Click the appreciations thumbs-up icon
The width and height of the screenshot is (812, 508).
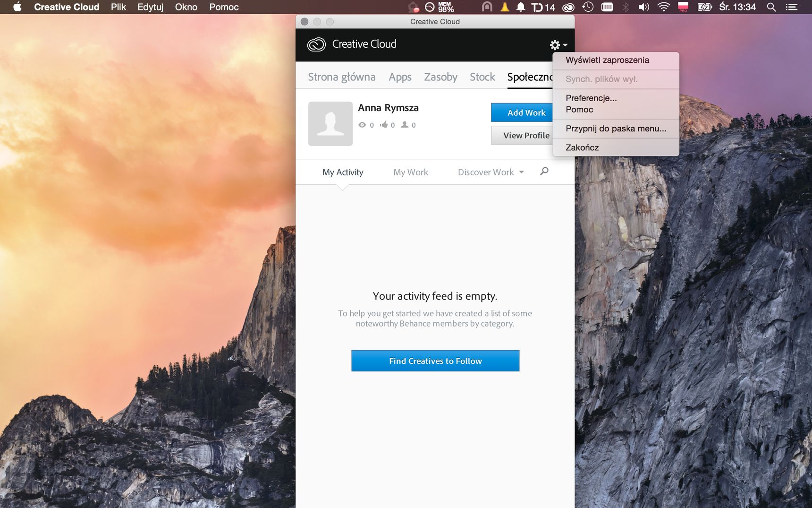click(384, 124)
